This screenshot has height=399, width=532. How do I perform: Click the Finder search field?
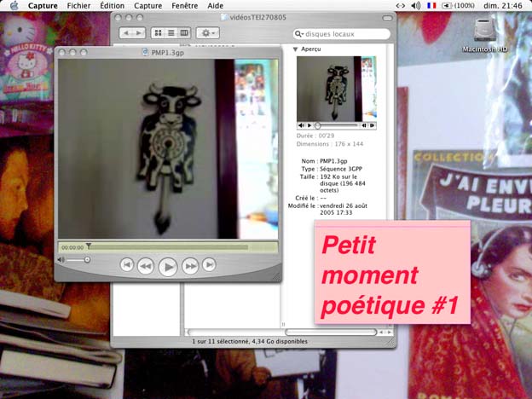pyautogui.click(x=342, y=34)
